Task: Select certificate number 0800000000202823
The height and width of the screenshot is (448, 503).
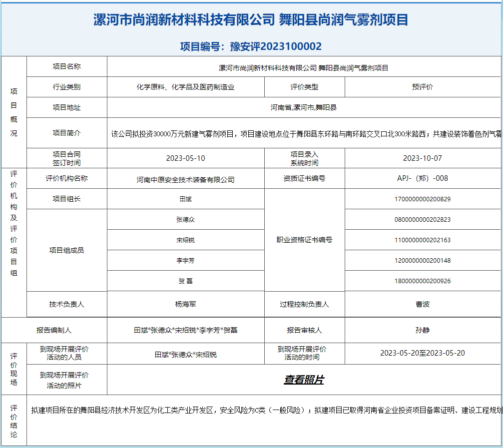Action: coord(423,219)
